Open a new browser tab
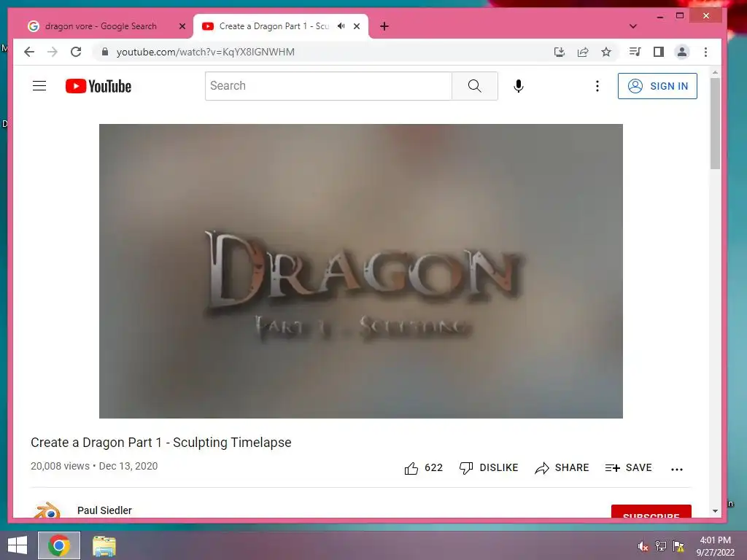 click(384, 26)
